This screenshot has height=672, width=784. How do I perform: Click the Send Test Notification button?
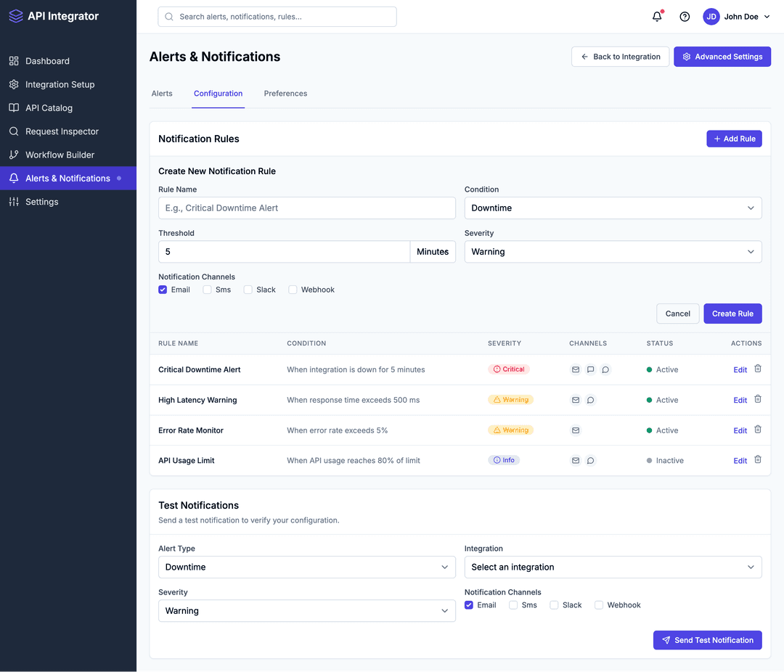[707, 640]
